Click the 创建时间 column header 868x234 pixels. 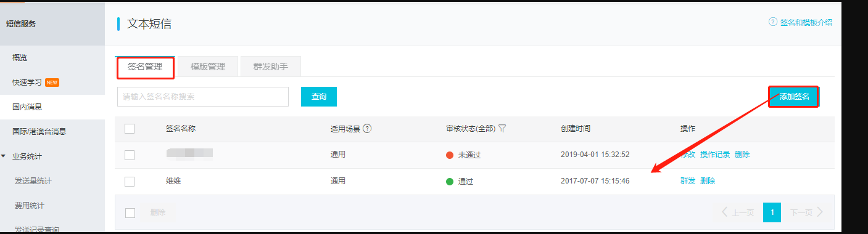coord(576,129)
